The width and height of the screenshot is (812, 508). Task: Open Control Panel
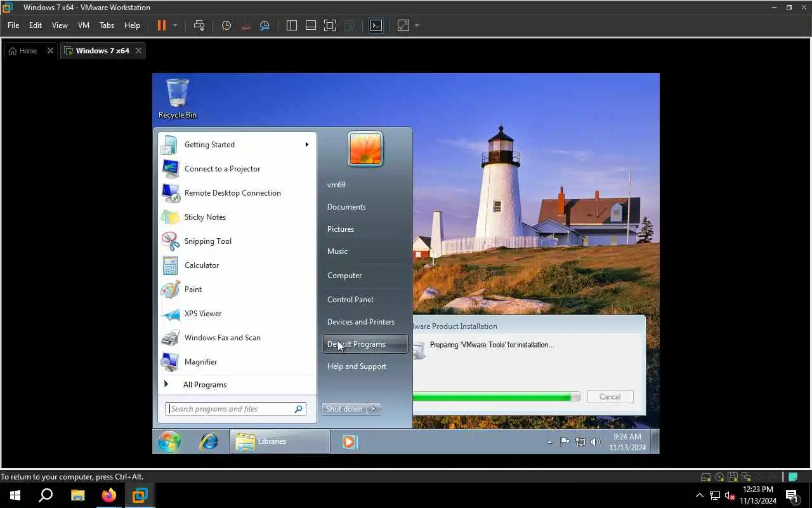365,300
